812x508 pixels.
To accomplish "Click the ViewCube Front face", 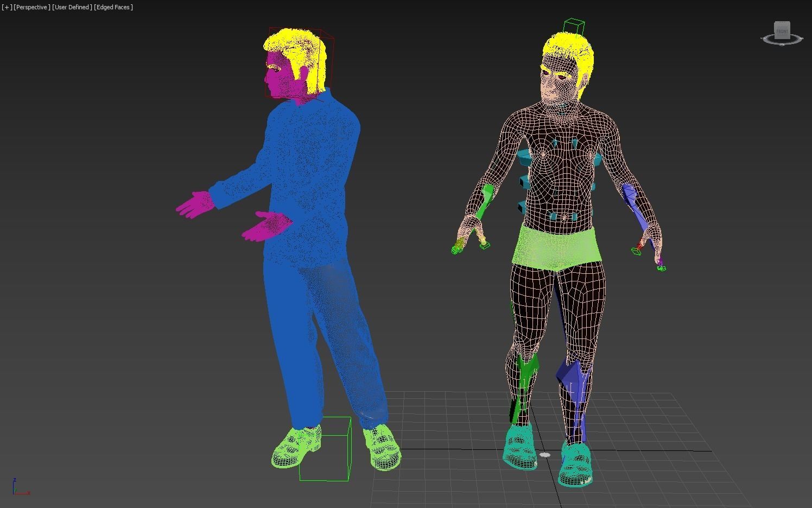I will [782, 31].
